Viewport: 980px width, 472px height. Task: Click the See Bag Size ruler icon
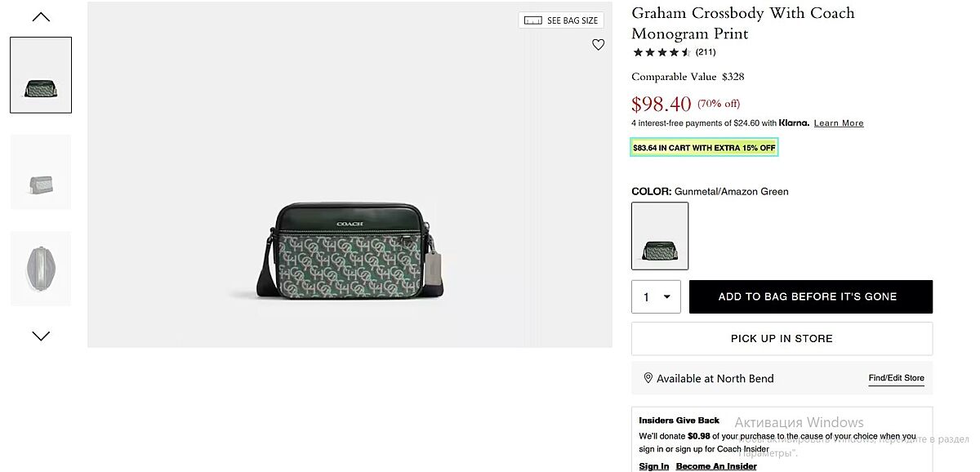(533, 20)
